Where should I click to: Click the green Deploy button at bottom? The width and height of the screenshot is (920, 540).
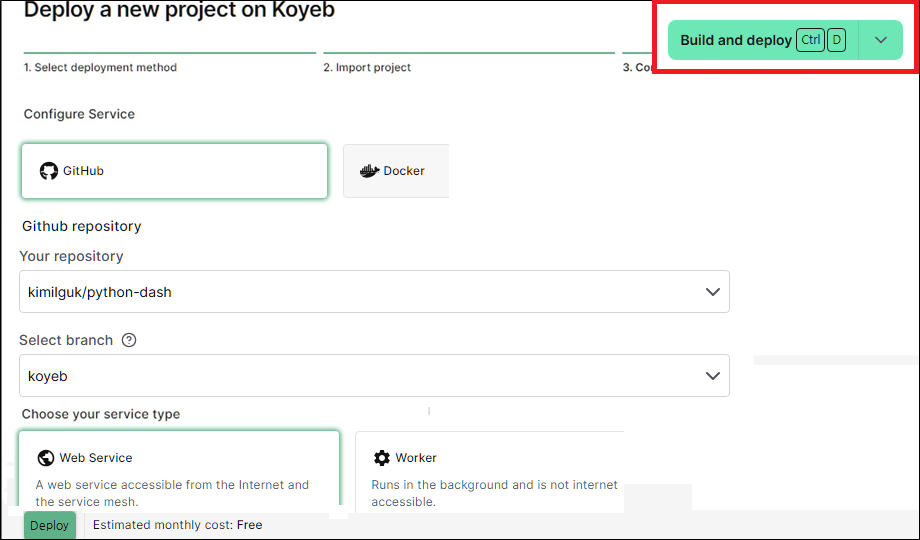click(x=50, y=525)
